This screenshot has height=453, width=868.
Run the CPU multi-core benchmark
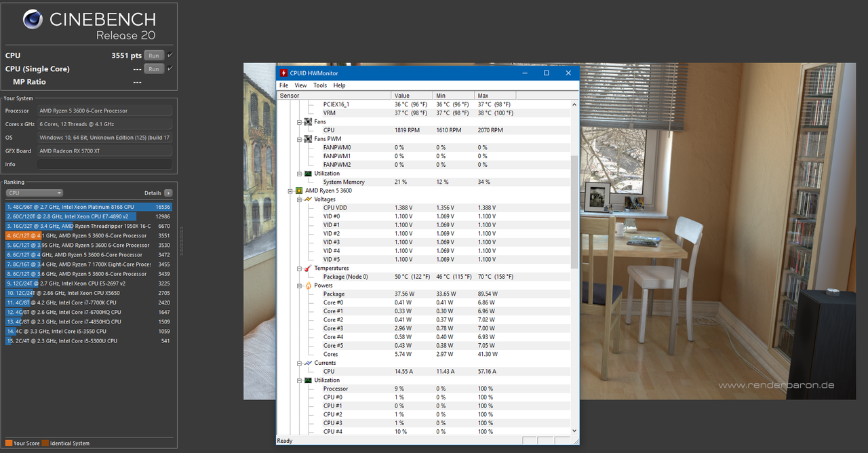click(154, 56)
